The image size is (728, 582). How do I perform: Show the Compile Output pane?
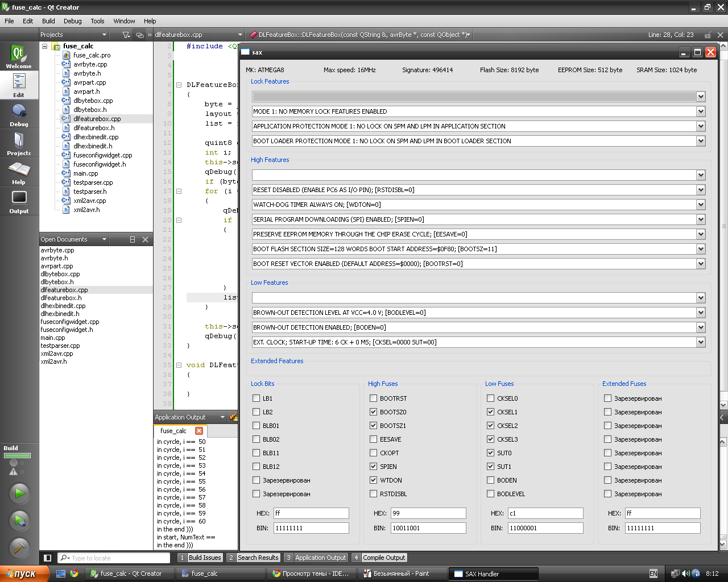tap(383, 558)
